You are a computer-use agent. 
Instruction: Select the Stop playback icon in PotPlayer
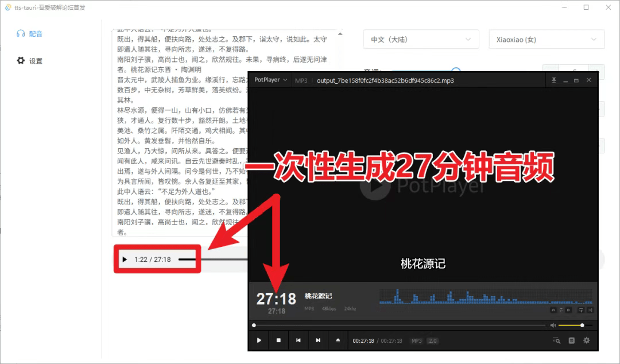tap(278, 340)
